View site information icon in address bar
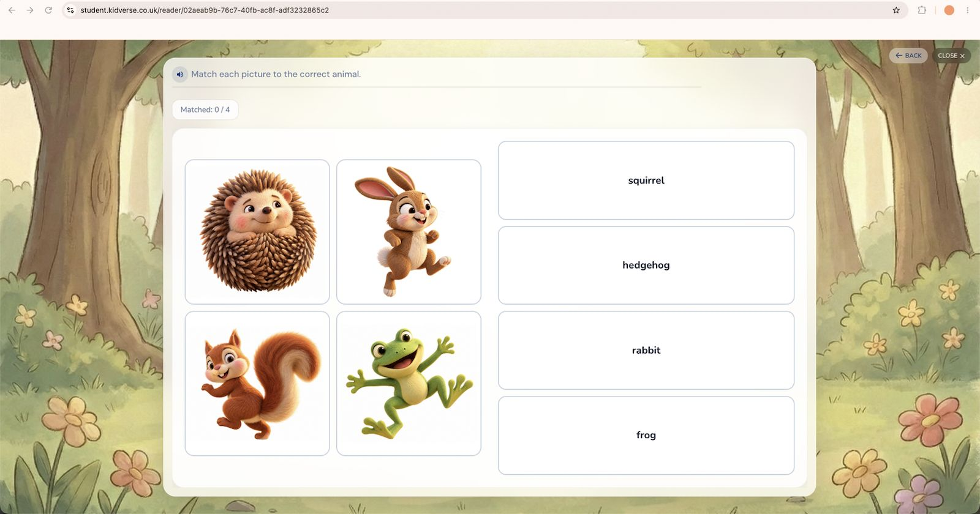980x514 pixels. tap(70, 10)
